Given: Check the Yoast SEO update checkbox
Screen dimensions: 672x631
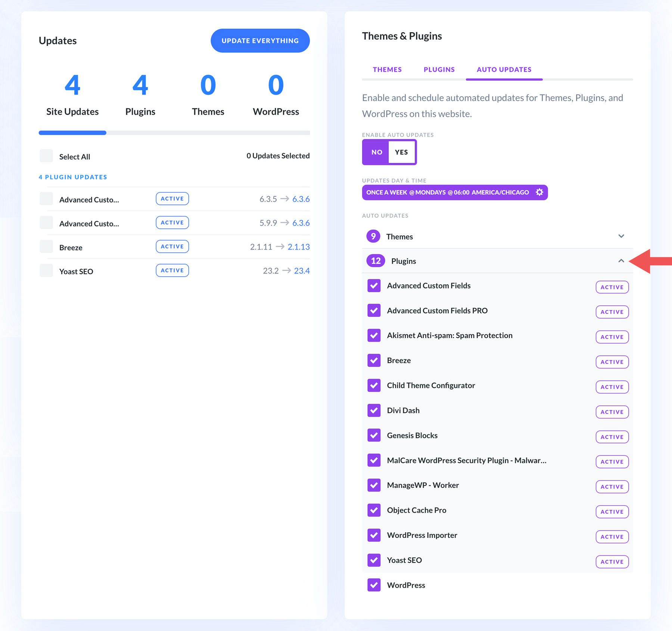Looking at the screenshot, I should click(46, 270).
